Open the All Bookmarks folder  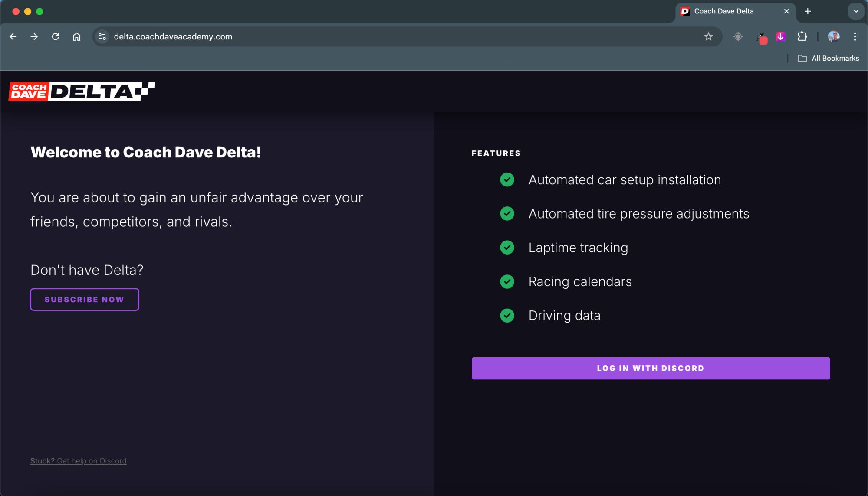tap(828, 59)
